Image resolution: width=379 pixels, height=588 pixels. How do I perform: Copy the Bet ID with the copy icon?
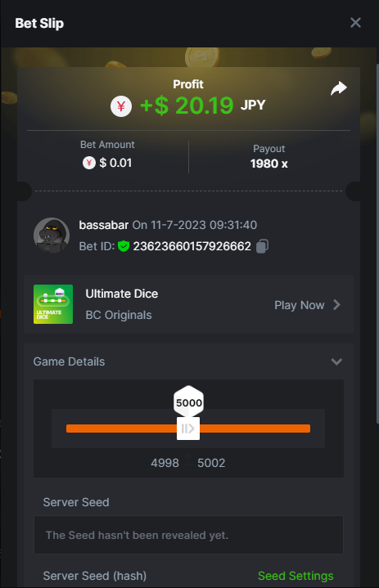coord(262,246)
